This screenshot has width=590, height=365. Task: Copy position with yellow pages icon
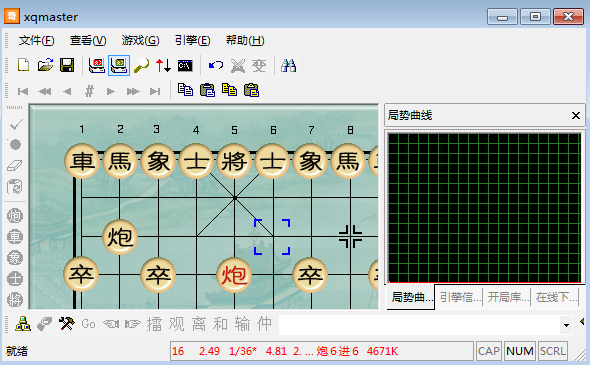point(229,90)
